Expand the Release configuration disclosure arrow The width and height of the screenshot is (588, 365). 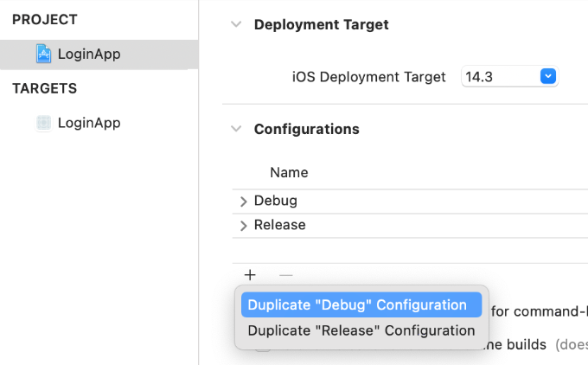[243, 226]
